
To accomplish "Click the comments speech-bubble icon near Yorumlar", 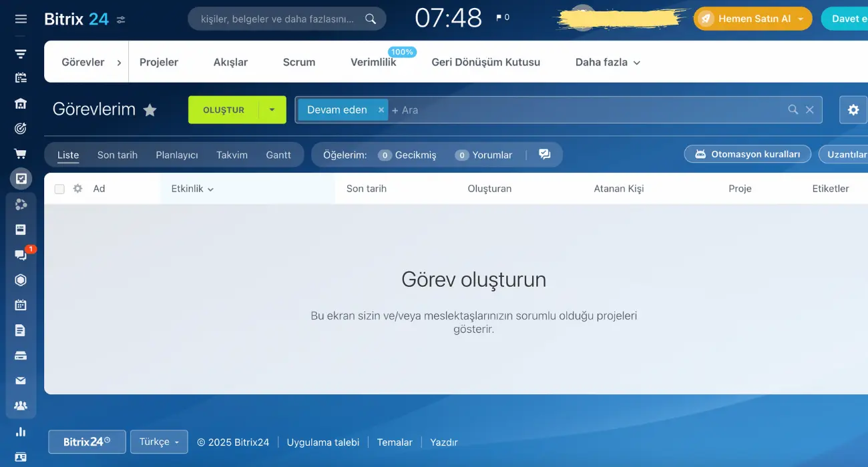I will click(x=545, y=154).
